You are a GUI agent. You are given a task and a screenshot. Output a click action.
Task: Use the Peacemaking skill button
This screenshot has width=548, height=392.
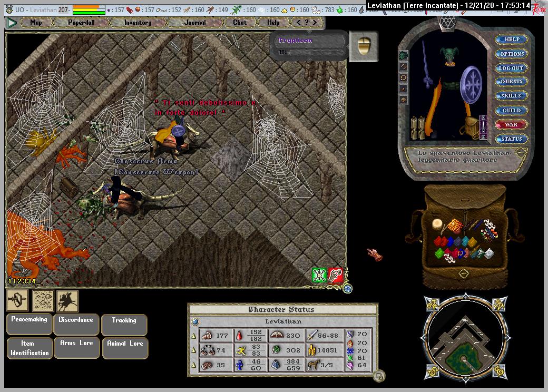(x=29, y=324)
